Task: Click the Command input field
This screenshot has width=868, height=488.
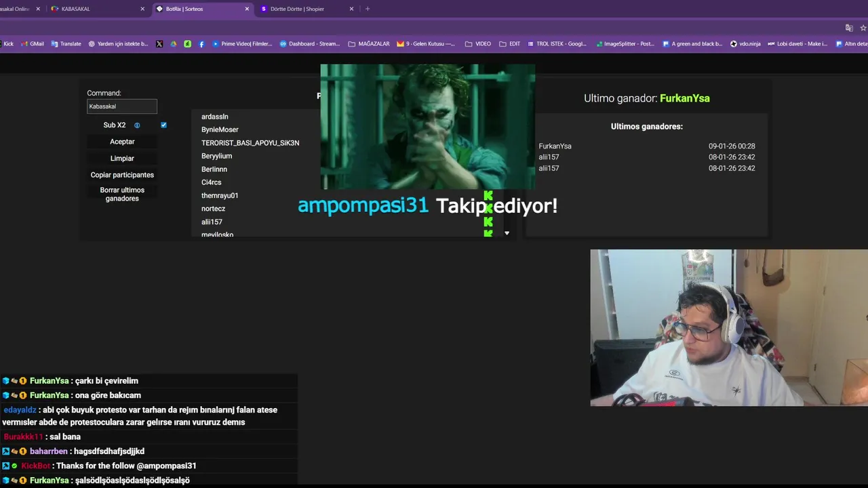Action: tap(122, 106)
